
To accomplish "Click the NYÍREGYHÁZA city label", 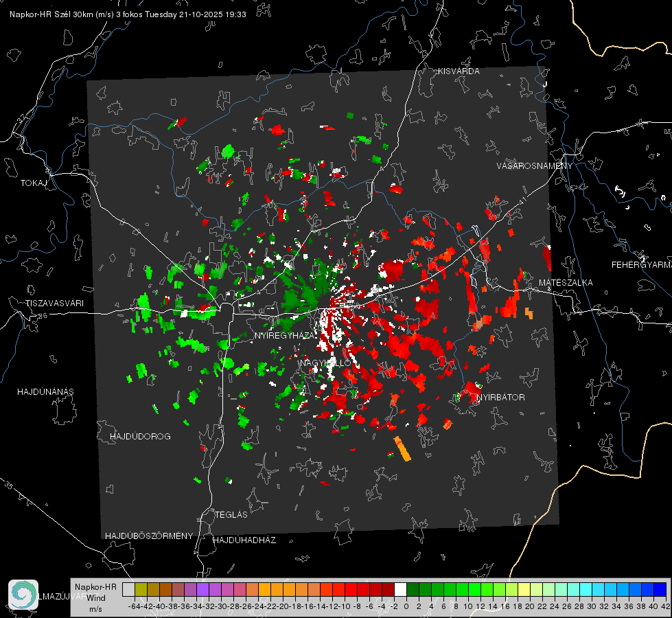I will coord(285,335).
